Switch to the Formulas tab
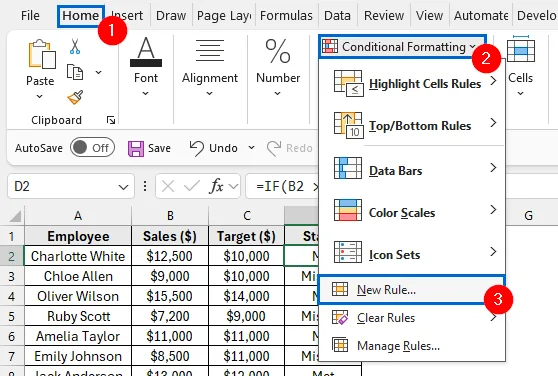The height and width of the screenshot is (376, 558). 286,16
